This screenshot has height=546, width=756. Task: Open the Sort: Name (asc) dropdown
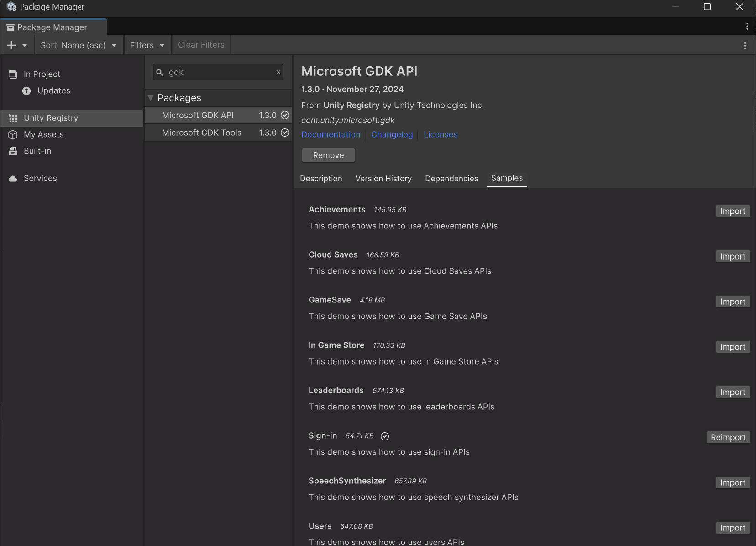tap(79, 45)
